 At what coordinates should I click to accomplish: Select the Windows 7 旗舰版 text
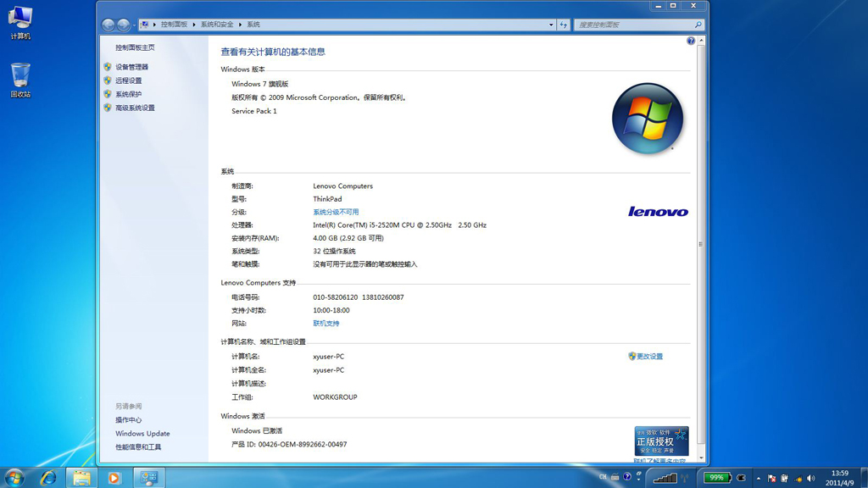260,84
